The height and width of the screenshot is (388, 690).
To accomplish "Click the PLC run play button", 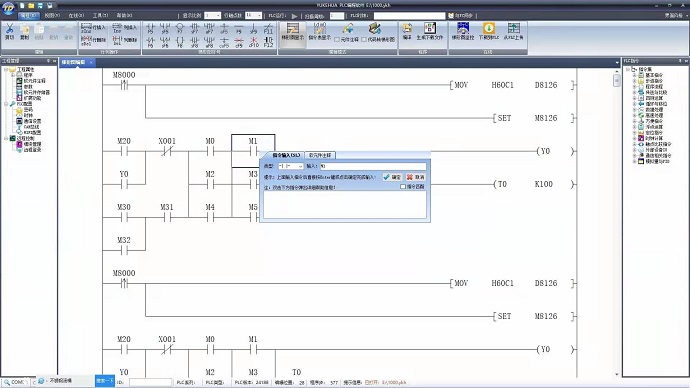I will point(294,16).
